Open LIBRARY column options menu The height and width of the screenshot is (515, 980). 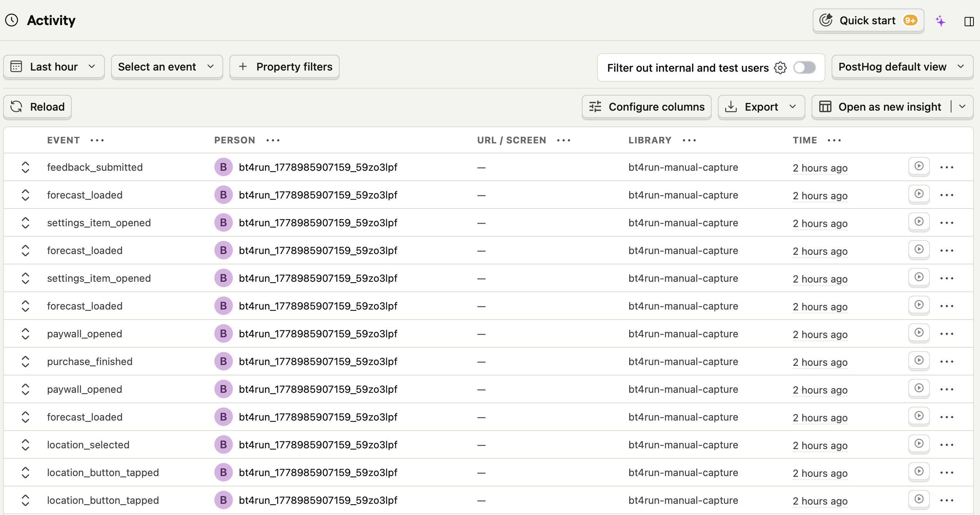click(x=689, y=140)
